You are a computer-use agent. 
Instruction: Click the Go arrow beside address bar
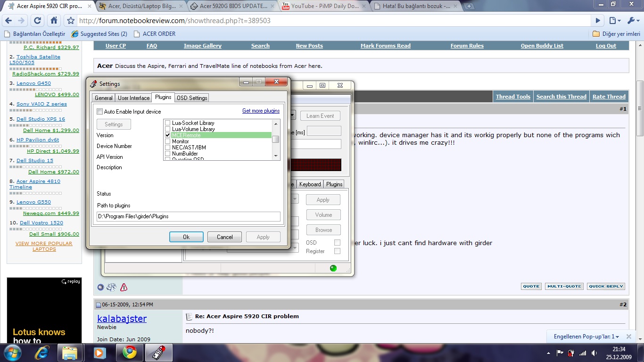click(598, 21)
